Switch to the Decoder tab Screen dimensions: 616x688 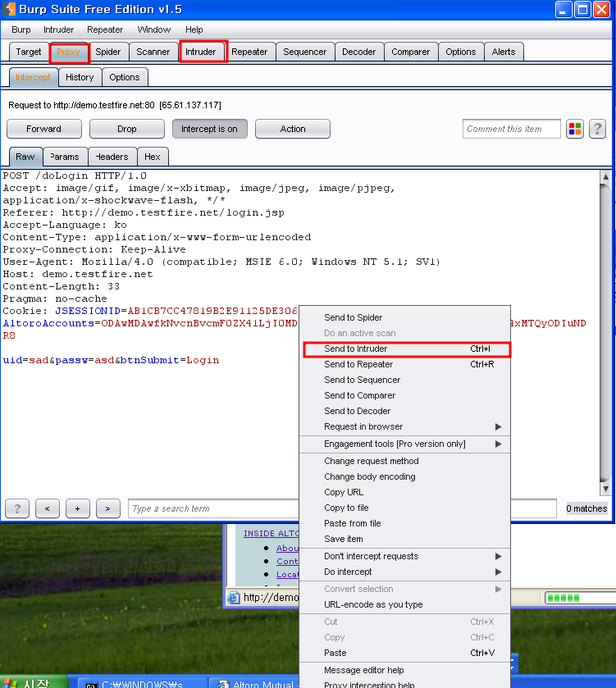coord(359,52)
